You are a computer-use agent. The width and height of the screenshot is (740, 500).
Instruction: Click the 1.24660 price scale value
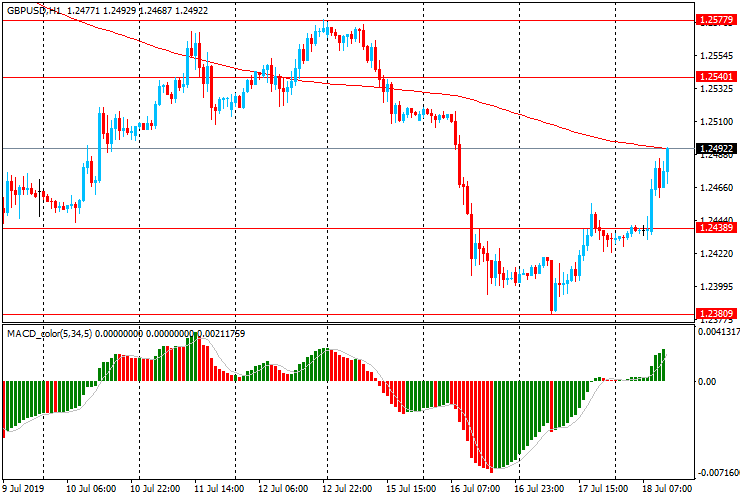tap(716, 187)
